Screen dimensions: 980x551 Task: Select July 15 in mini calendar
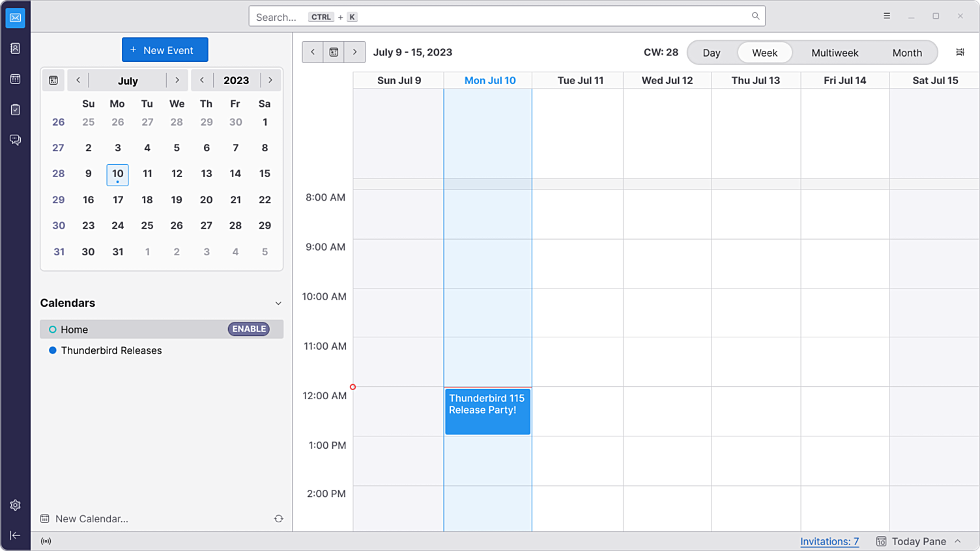click(x=265, y=174)
